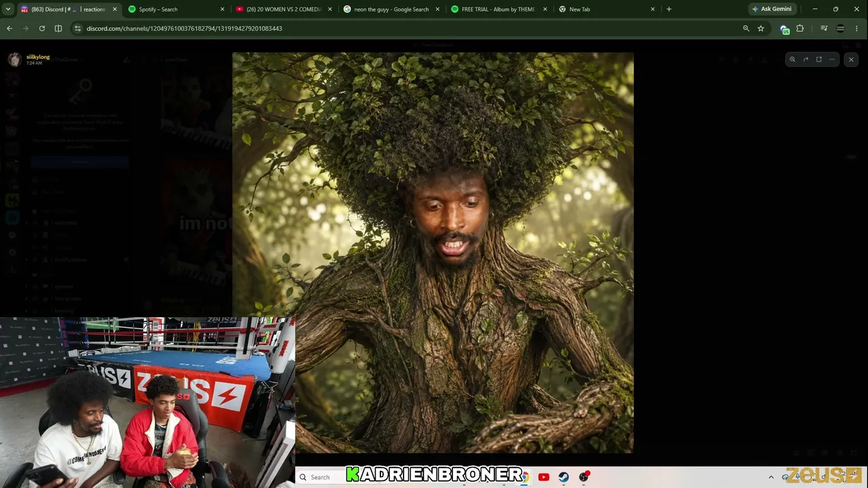The image size is (868, 488).
Task: Open the Chrome side panel icon
Action: (58, 28)
